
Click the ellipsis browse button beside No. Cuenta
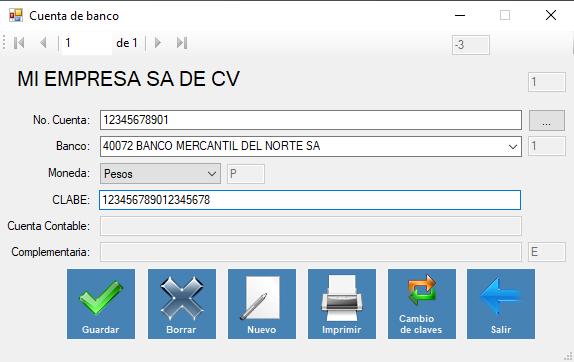(547, 120)
